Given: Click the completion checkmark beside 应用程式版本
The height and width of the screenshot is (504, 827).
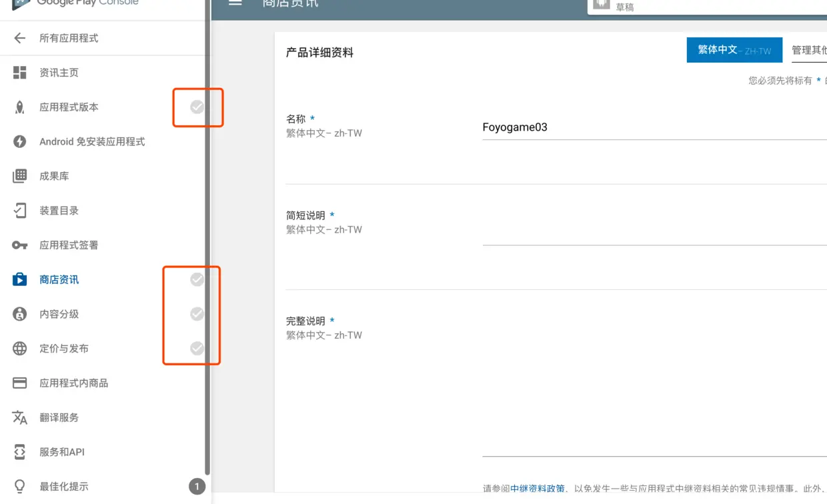Looking at the screenshot, I should 197,107.
